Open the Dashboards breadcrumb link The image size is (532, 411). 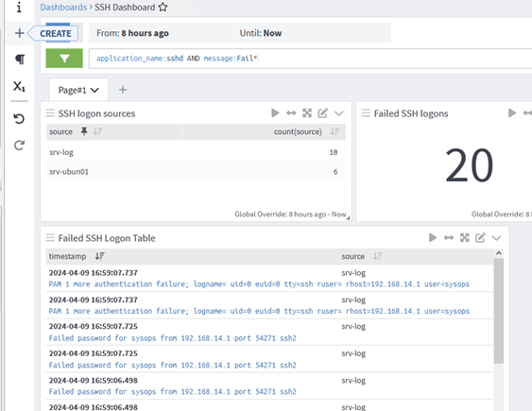[63, 8]
